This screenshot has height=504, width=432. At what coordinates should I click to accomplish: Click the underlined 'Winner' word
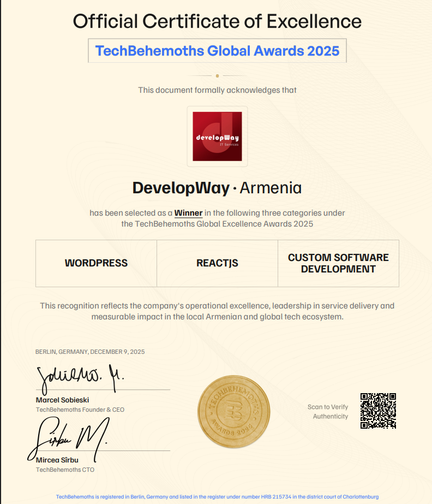pos(188,213)
